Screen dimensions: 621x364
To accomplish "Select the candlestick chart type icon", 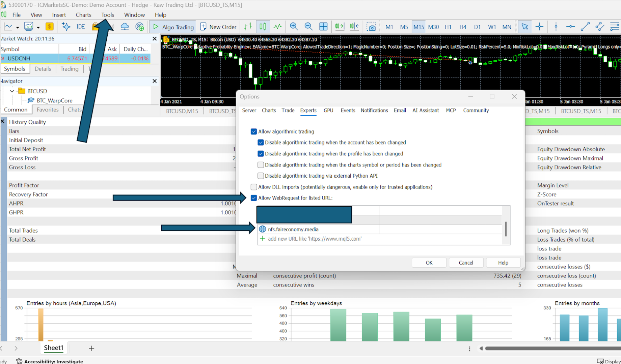I will [263, 27].
